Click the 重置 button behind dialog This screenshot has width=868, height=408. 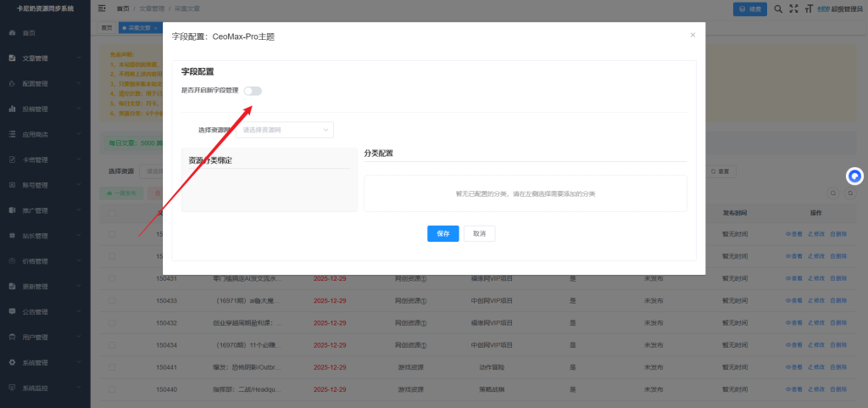720,171
